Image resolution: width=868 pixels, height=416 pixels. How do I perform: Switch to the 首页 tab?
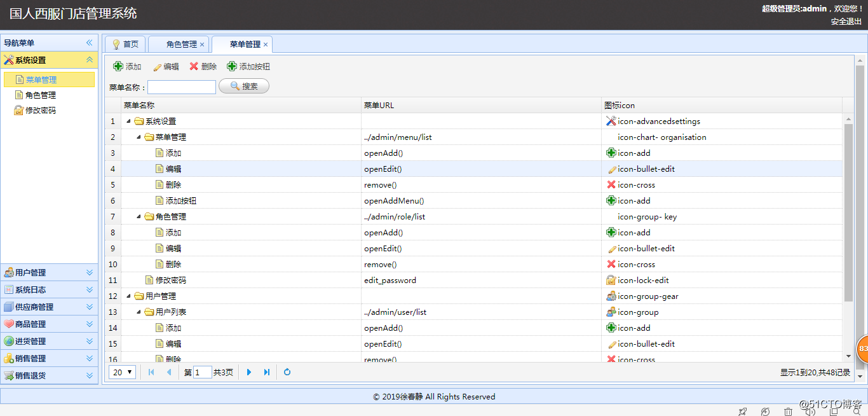point(125,44)
